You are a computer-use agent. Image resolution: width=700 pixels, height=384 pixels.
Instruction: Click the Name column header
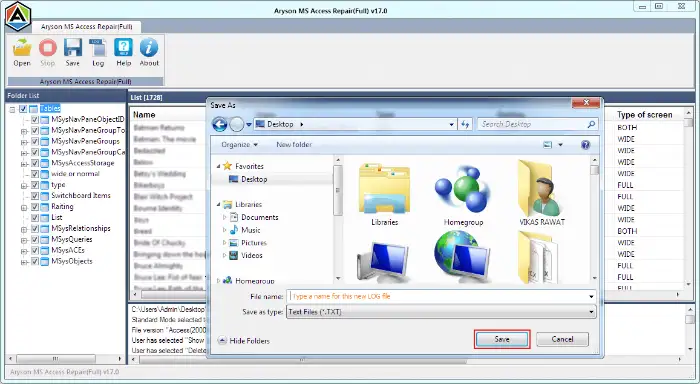pyautogui.click(x=144, y=115)
